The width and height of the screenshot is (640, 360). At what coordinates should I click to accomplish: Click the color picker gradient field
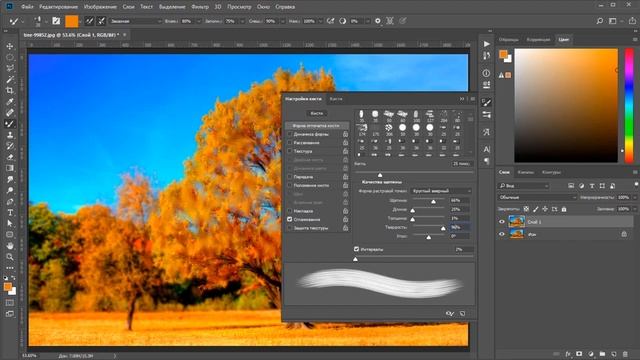click(x=566, y=105)
